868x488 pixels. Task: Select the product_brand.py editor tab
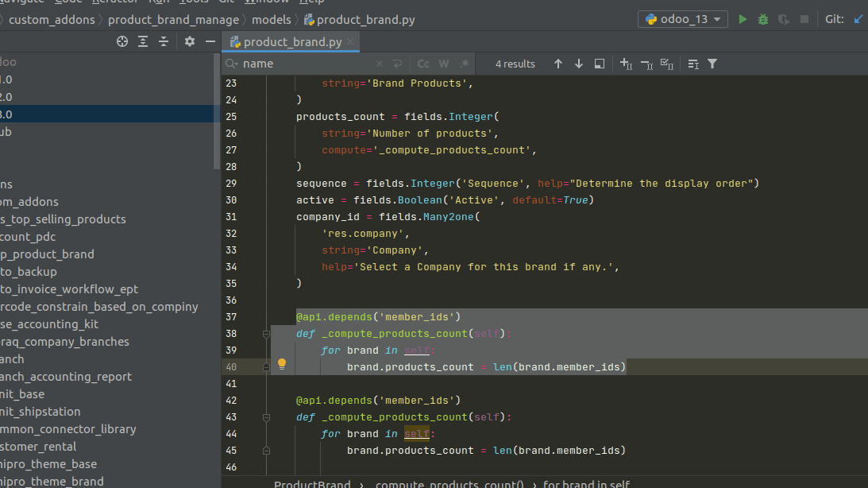point(291,42)
